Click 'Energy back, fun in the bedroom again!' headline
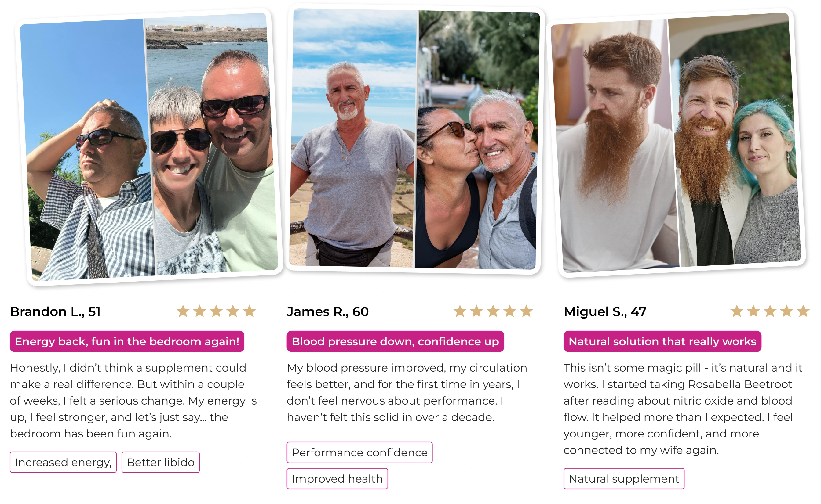The height and width of the screenshot is (504, 821). pyautogui.click(x=127, y=341)
